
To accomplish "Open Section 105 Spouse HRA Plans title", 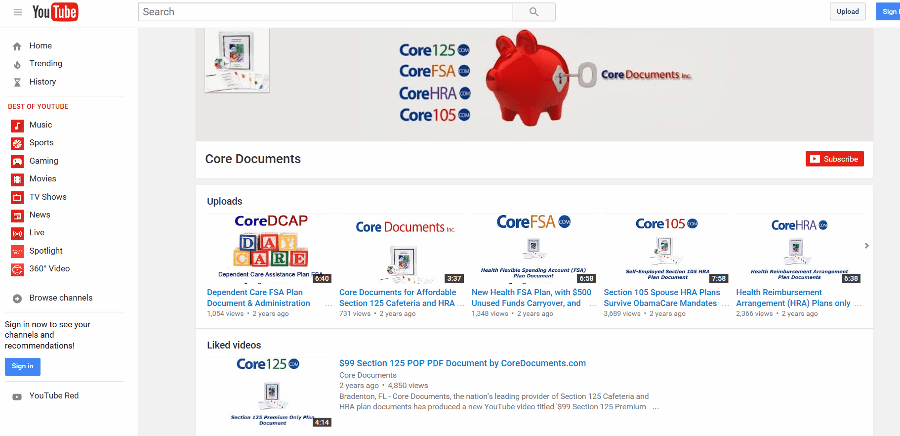I will coord(662,298).
